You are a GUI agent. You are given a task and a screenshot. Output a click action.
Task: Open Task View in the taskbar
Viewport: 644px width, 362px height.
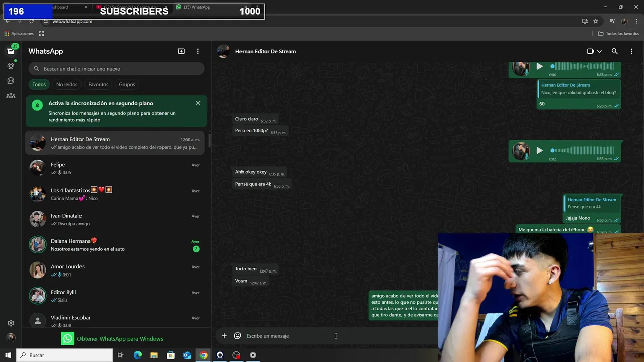click(x=121, y=355)
